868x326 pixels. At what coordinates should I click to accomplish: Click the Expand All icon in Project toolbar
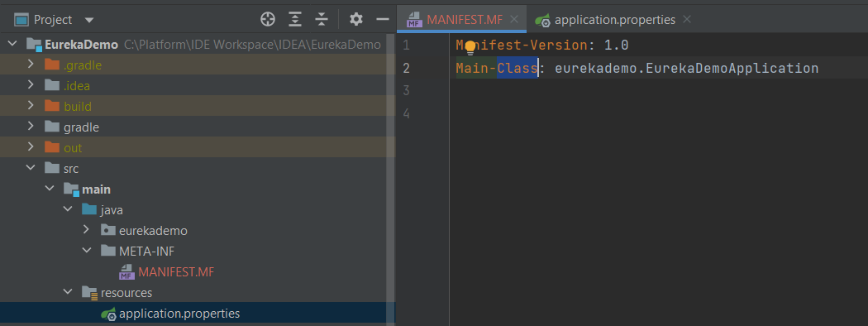[295, 19]
